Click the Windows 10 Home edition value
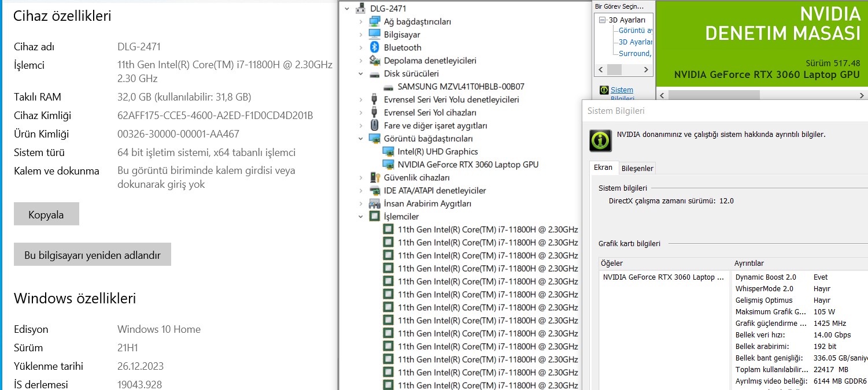The height and width of the screenshot is (390, 868). click(x=159, y=329)
